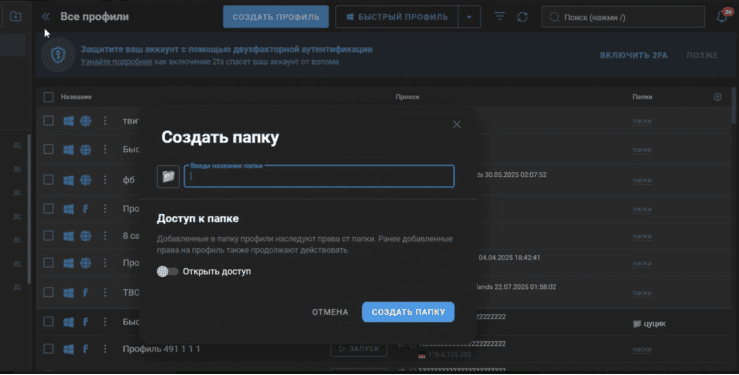Click the Папки column header
Screen dimensions: 739x375
coord(642,97)
